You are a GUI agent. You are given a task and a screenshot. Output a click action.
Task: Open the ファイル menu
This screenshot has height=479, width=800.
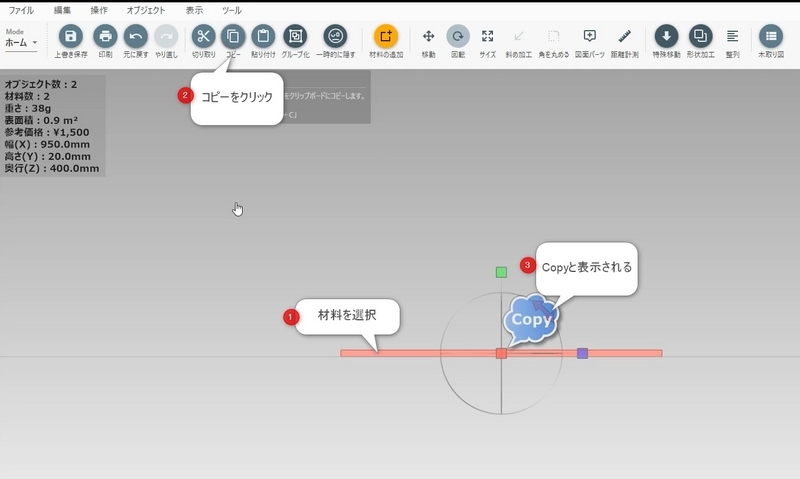click(21, 10)
